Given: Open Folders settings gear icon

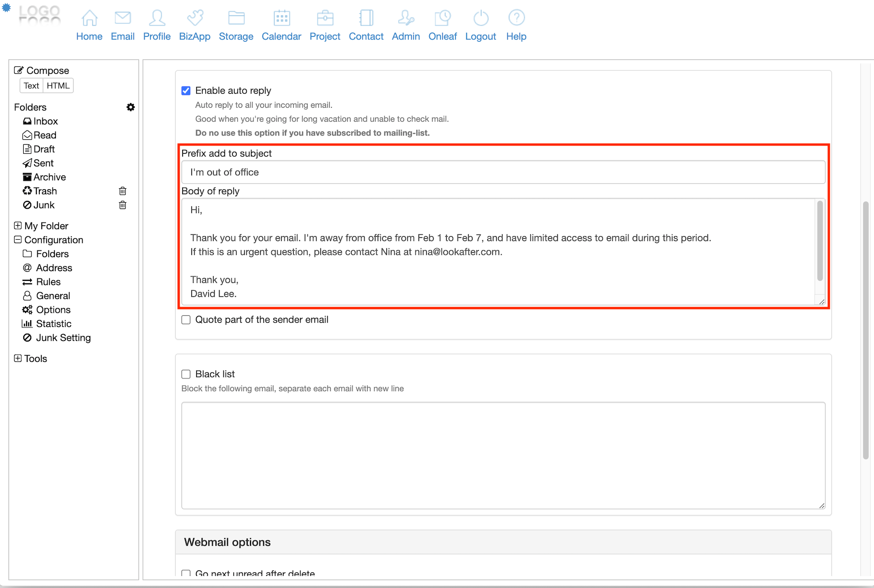Looking at the screenshot, I should pyautogui.click(x=131, y=107).
